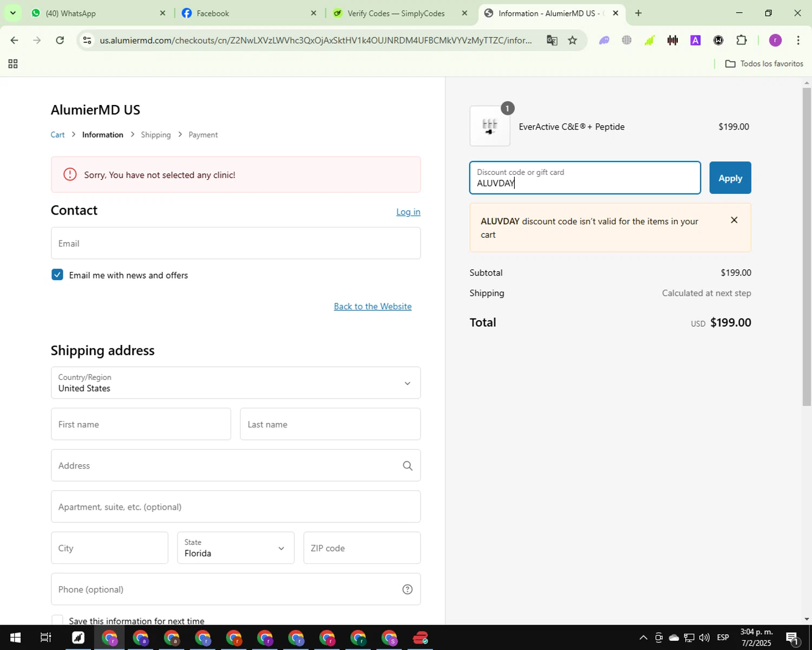The height and width of the screenshot is (650, 812).
Task: Click the Log in link
Action: (408, 212)
